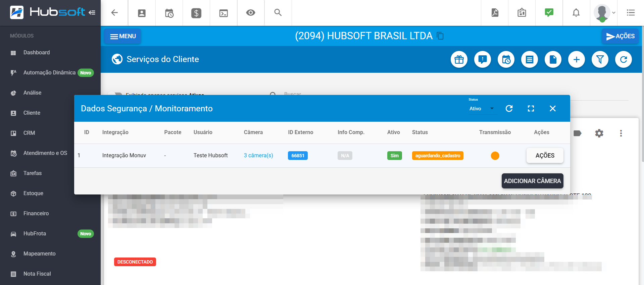Click the N/A Info Comp. badge
Screen dimensions: 644x285
[345, 156]
